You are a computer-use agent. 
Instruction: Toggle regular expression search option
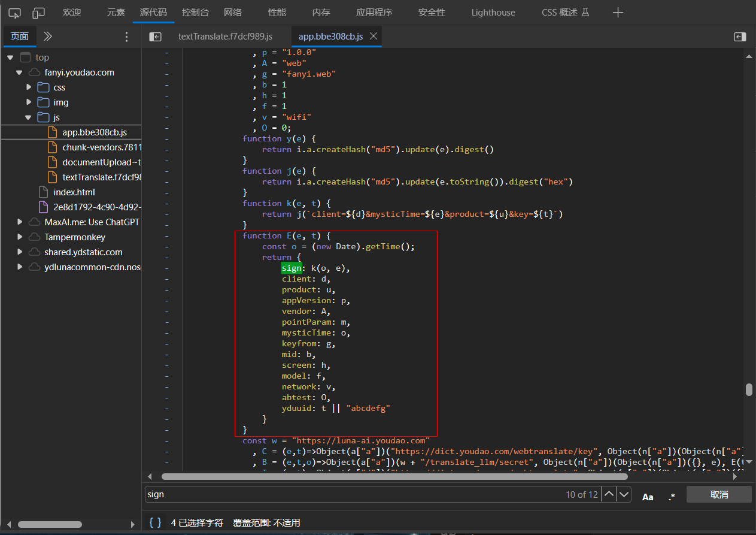tap(672, 497)
